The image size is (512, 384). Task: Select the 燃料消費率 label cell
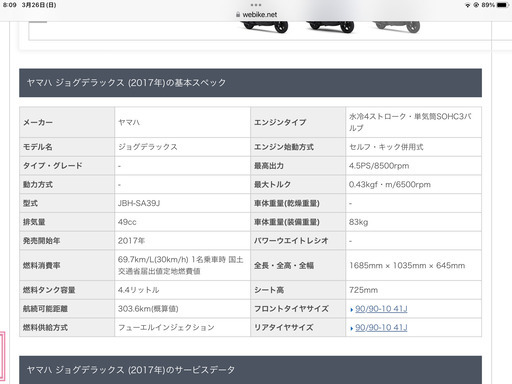click(x=67, y=266)
